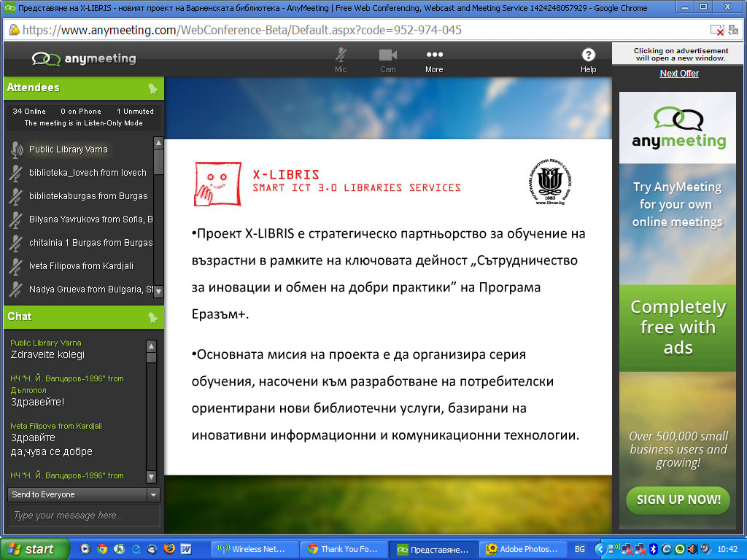Click the chat sender name Iveta Filipova from Kardjali
The image size is (747, 560).
[x=56, y=426]
